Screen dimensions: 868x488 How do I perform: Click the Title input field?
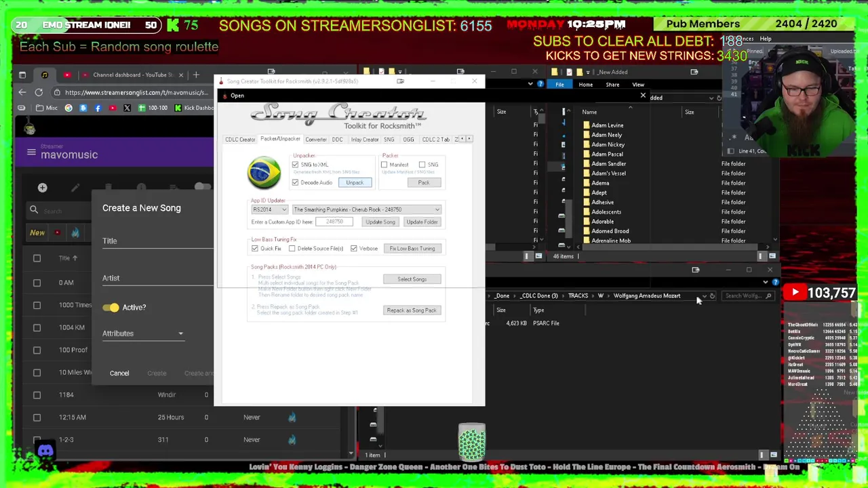[157, 241]
